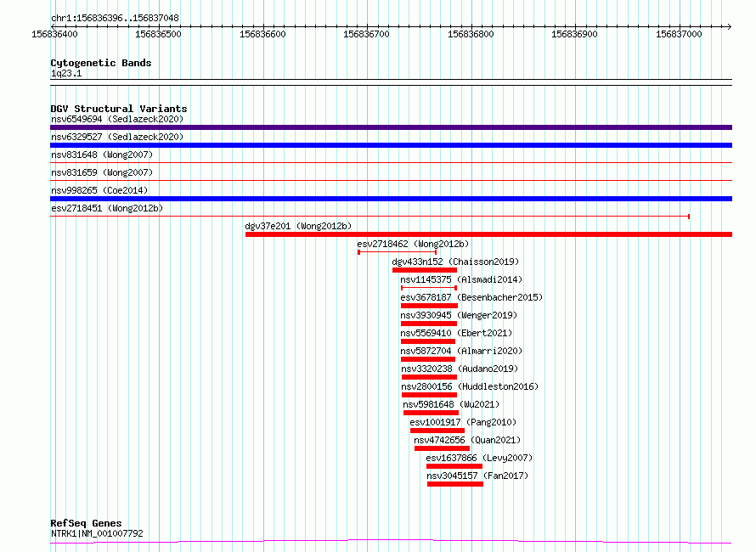Screen dimensions: 756x552
Task: Open nsv6329527 (Sedlazeck2020) variant entry
Action: tap(117, 137)
